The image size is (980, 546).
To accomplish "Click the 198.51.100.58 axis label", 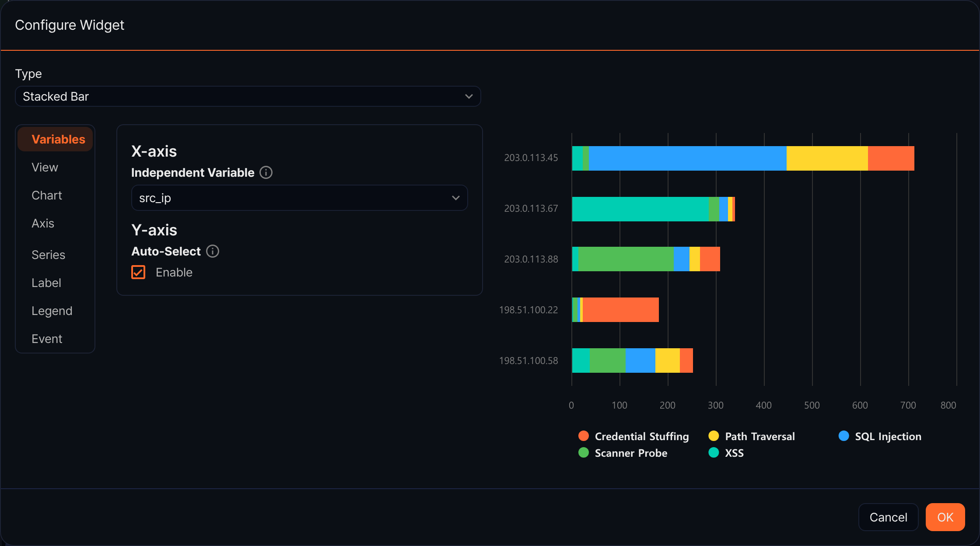I will pyautogui.click(x=528, y=361).
